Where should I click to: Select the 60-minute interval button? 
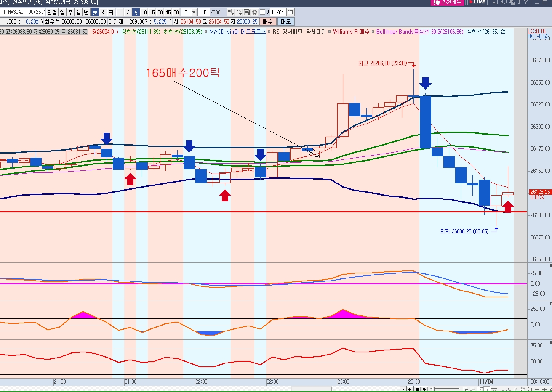click(176, 12)
